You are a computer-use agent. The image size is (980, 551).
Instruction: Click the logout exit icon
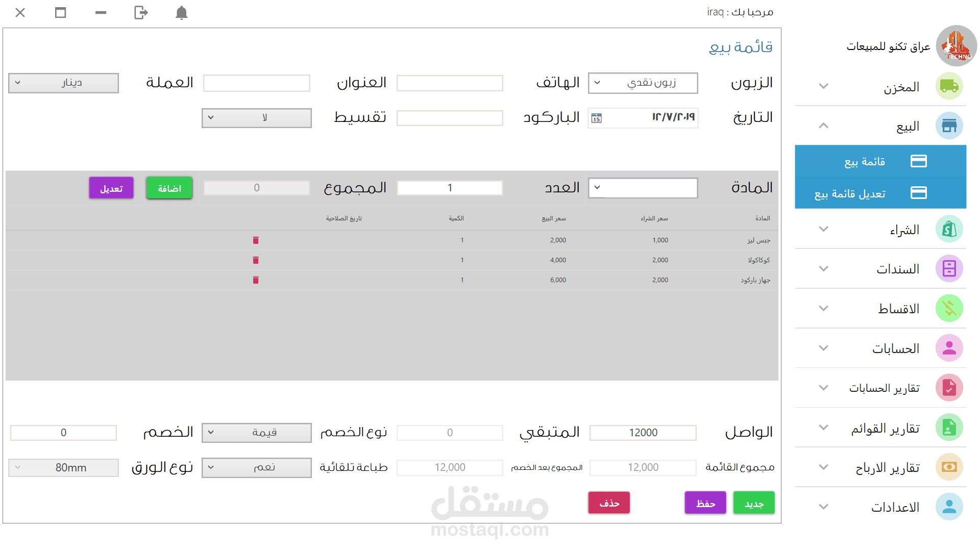[x=141, y=13]
